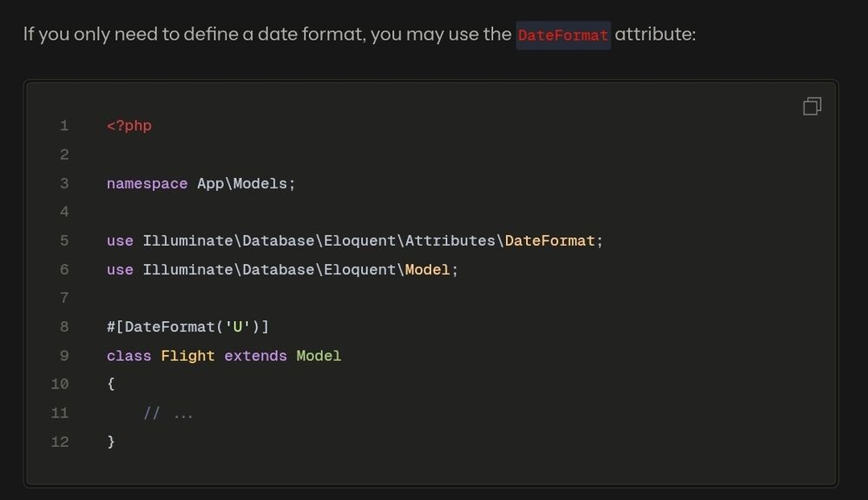
Task: Select the 'U' format string
Action: click(238, 327)
